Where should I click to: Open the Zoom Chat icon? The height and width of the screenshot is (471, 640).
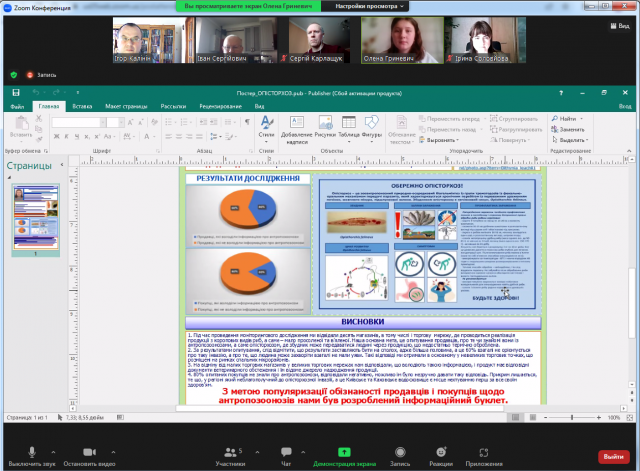pyautogui.click(x=286, y=450)
